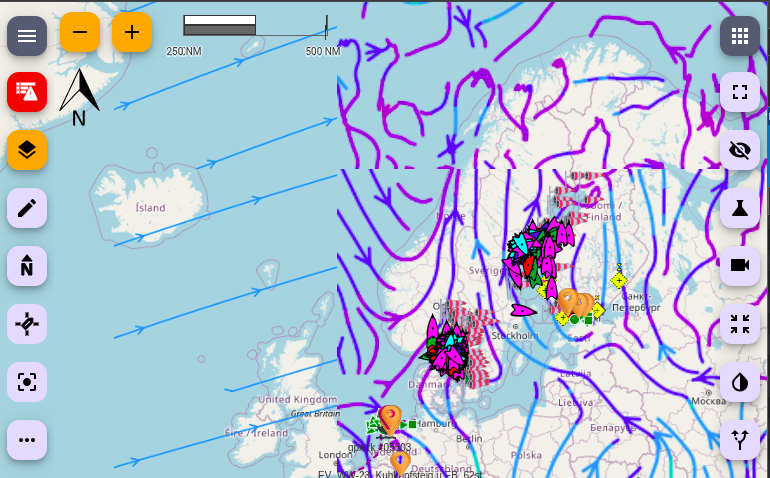This screenshot has height=478, width=770.
Task: Click the magenta vessel west of Stockholm
Action: [x=523, y=310]
